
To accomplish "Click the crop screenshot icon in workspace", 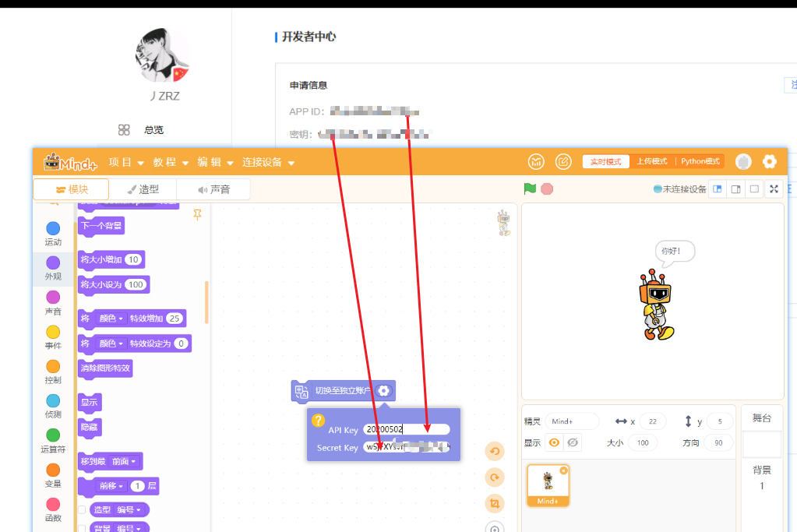I will 495,504.
